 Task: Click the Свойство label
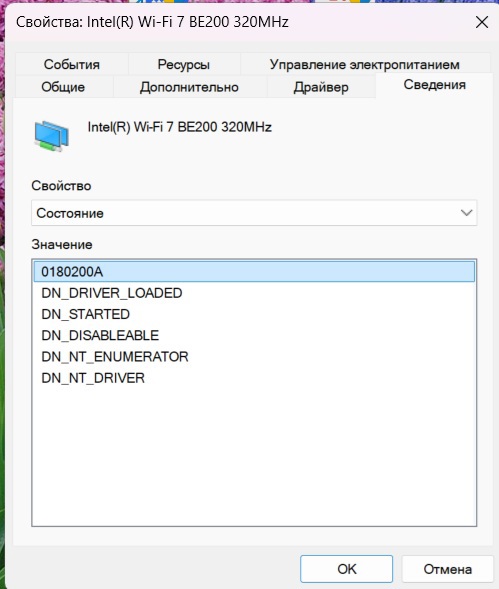coord(61,186)
